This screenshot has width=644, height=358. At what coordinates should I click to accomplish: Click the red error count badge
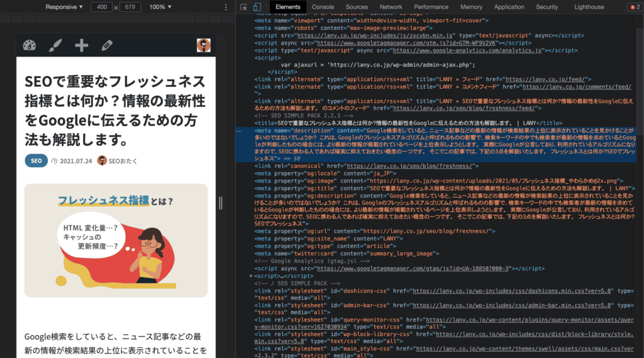(635, 7)
